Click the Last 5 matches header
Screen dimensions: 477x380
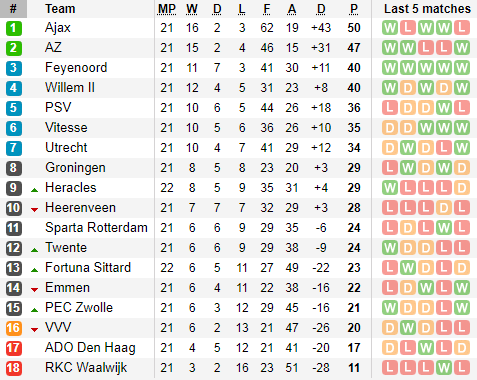tap(427, 9)
